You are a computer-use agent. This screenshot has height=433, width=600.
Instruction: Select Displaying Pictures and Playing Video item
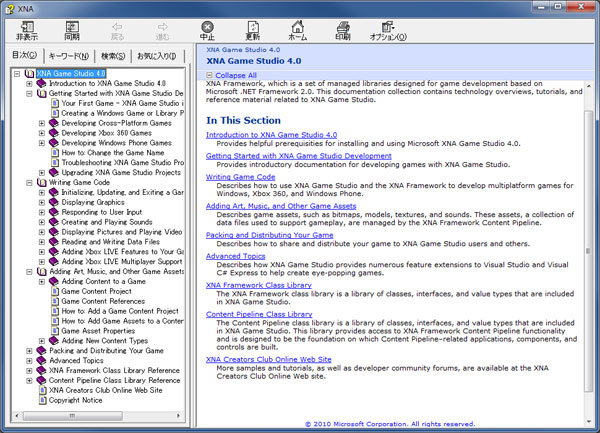click(x=122, y=232)
